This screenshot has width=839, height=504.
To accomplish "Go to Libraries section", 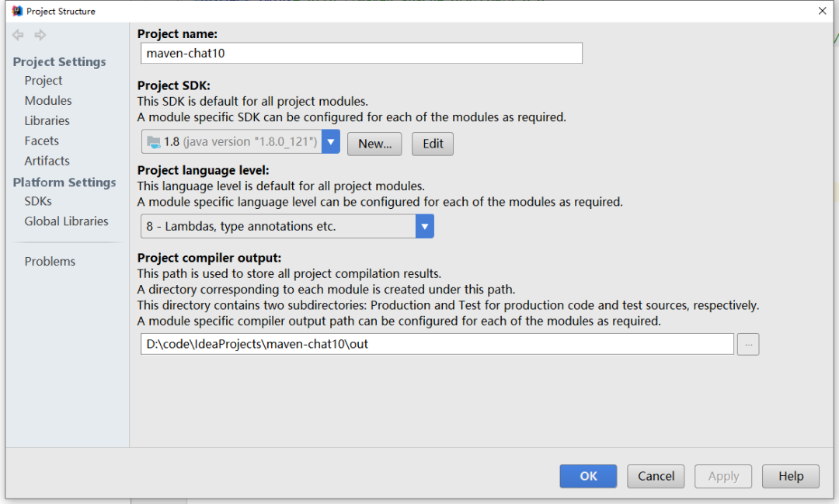I will tap(47, 121).
